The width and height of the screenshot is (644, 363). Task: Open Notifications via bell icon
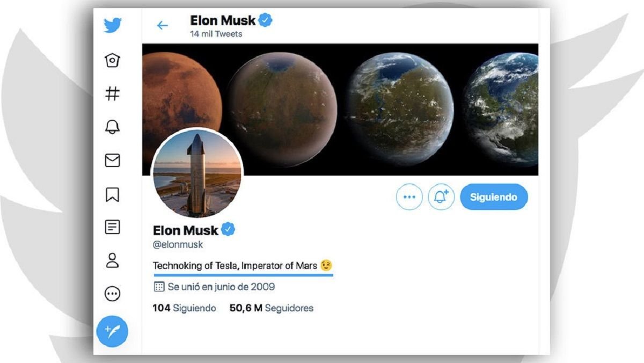click(x=111, y=127)
